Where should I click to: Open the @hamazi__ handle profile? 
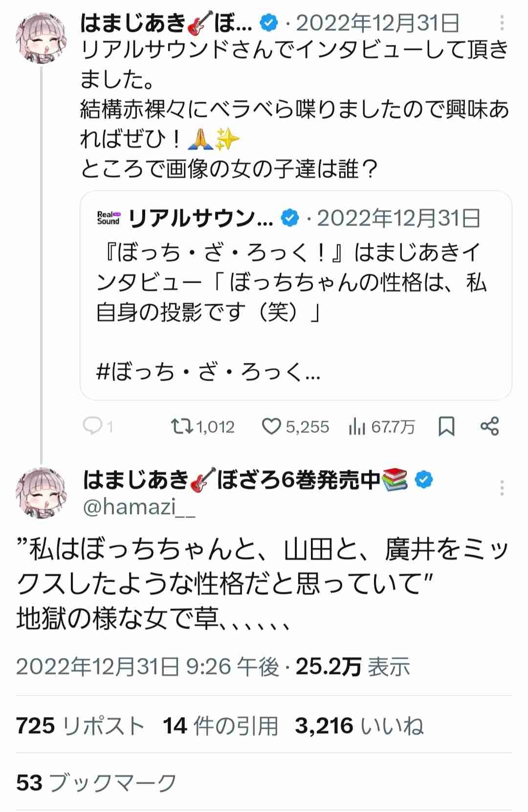(x=139, y=508)
